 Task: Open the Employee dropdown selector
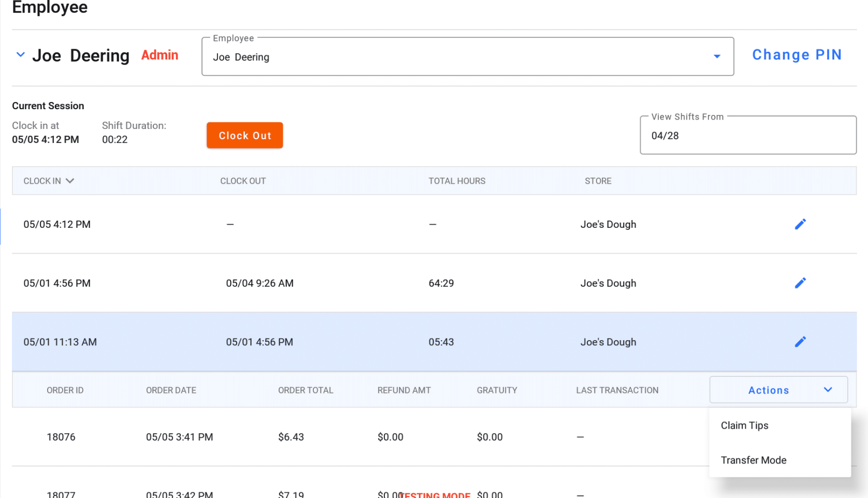tap(468, 56)
